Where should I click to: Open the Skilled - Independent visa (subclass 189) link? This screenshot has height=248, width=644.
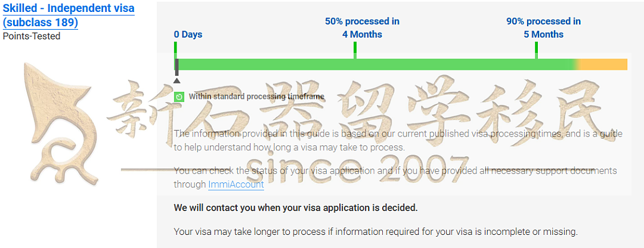[x=69, y=15]
